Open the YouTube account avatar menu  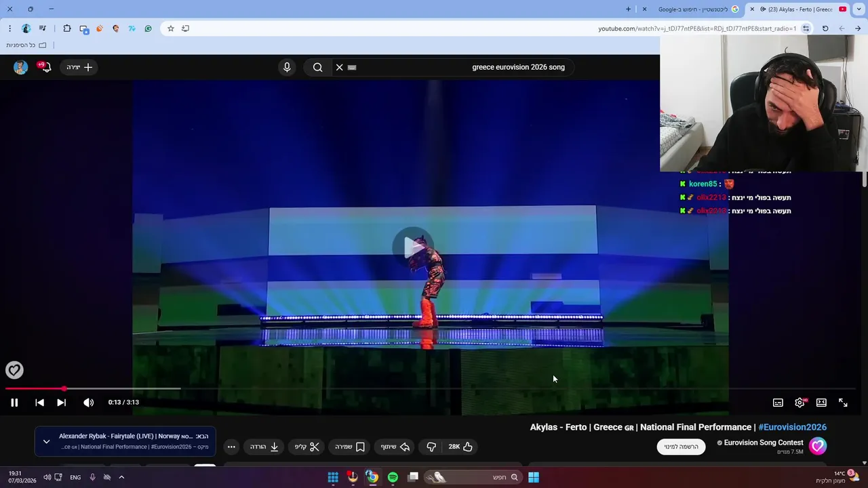click(20, 67)
